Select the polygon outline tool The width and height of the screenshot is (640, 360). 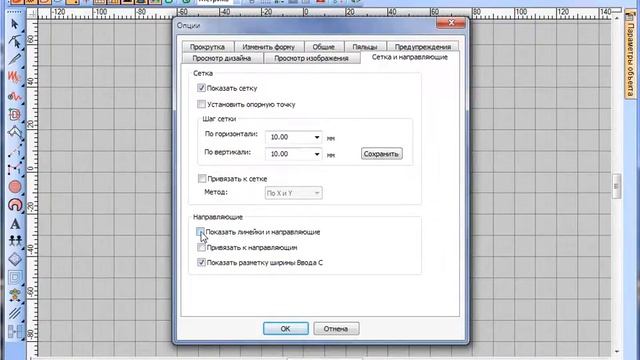click(x=15, y=132)
